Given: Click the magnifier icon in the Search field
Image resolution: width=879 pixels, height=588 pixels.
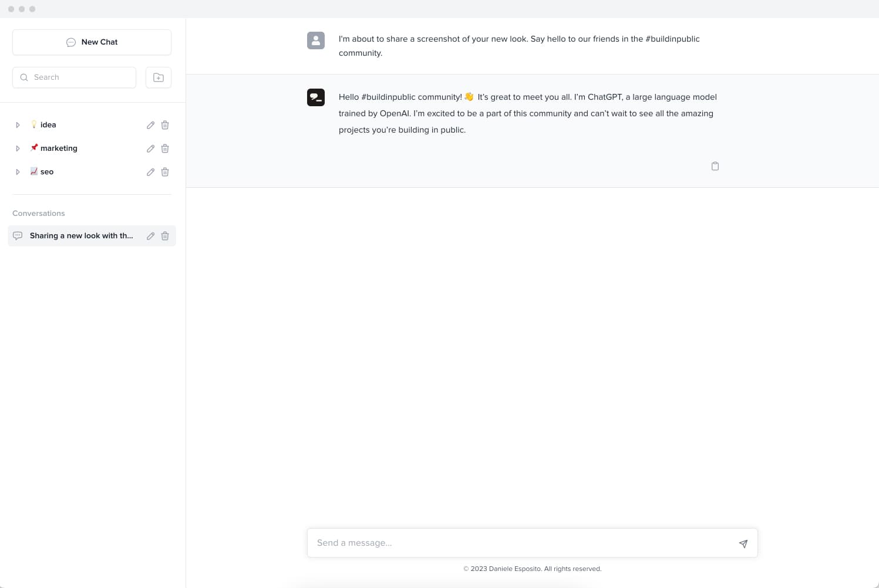Looking at the screenshot, I should pyautogui.click(x=24, y=77).
